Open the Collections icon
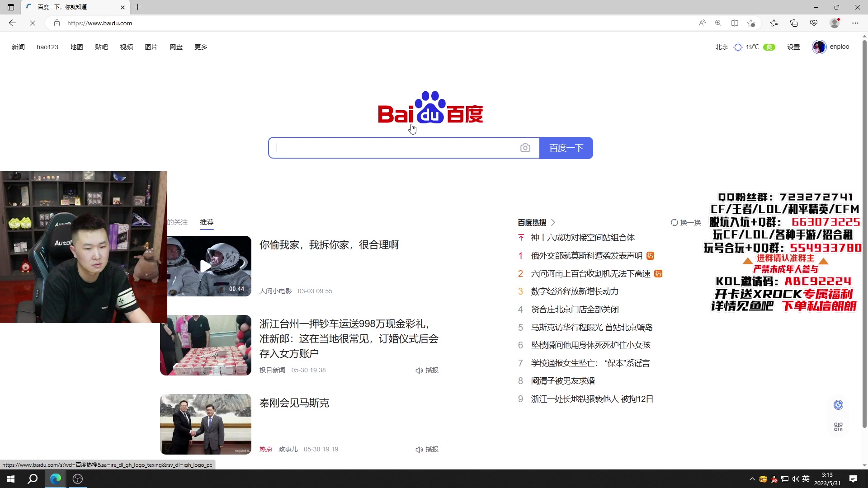The width and height of the screenshot is (868, 488). [x=794, y=23]
